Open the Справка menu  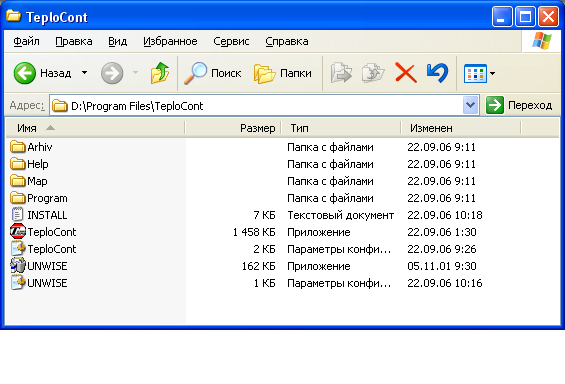coord(286,41)
